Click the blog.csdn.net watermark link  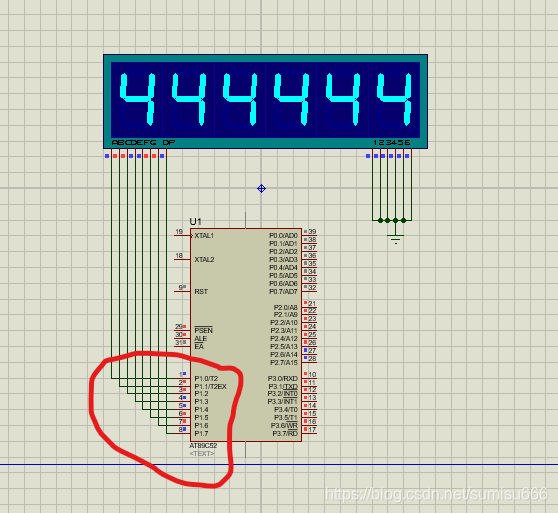[x=436, y=494]
